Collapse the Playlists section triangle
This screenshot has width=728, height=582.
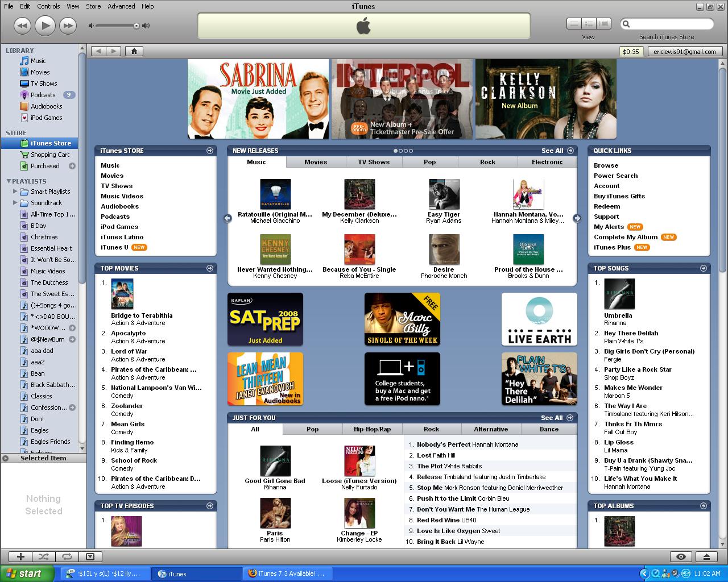(9, 181)
